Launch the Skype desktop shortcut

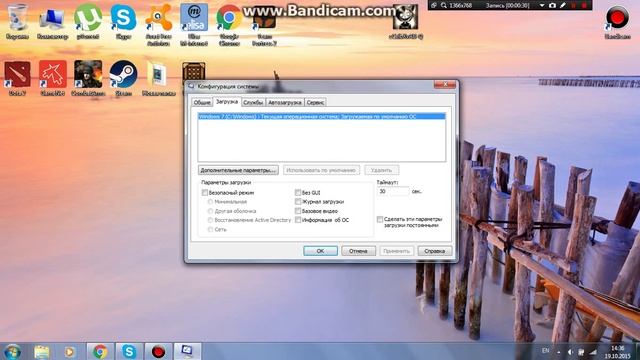pyautogui.click(x=123, y=21)
